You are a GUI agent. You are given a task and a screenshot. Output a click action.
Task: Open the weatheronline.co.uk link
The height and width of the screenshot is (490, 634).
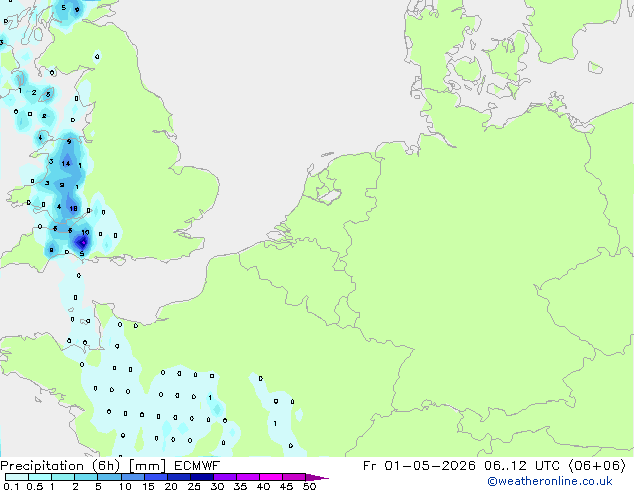(x=550, y=481)
